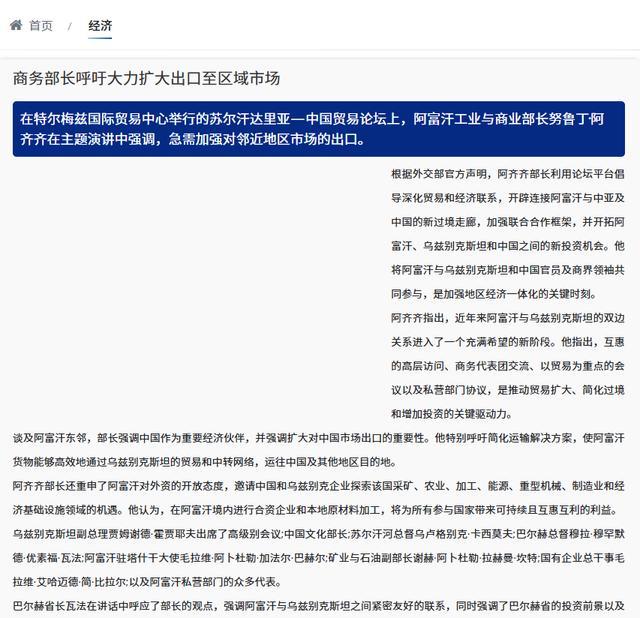Click the line starting 阿齐齐部长还重申
The image size is (640, 618).
pyautogui.click(x=319, y=486)
